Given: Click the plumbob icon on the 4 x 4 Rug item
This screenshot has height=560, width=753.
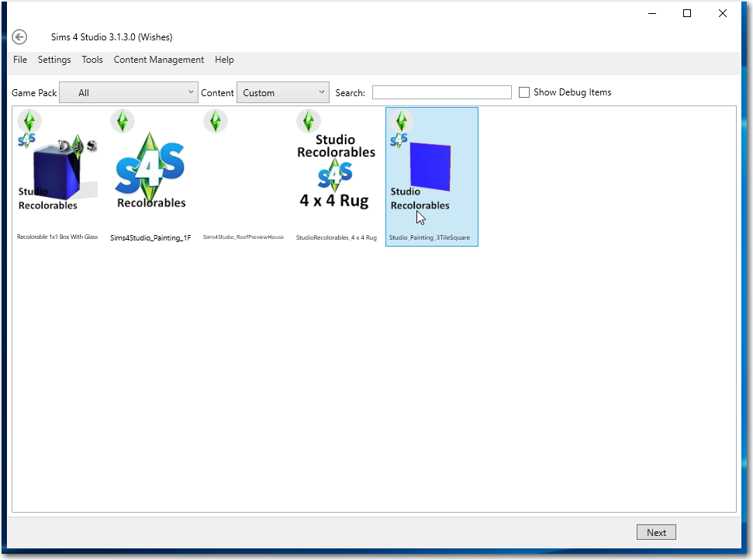Looking at the screenshot, I should pos(309,121).
